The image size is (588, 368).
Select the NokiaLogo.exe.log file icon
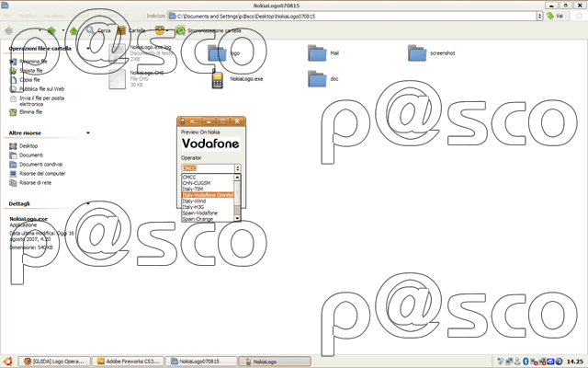click(x=118, y=53)
